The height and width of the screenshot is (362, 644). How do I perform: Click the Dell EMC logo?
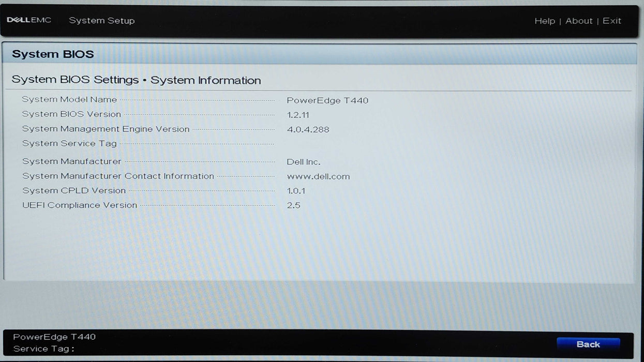click(x=29, y=20)
